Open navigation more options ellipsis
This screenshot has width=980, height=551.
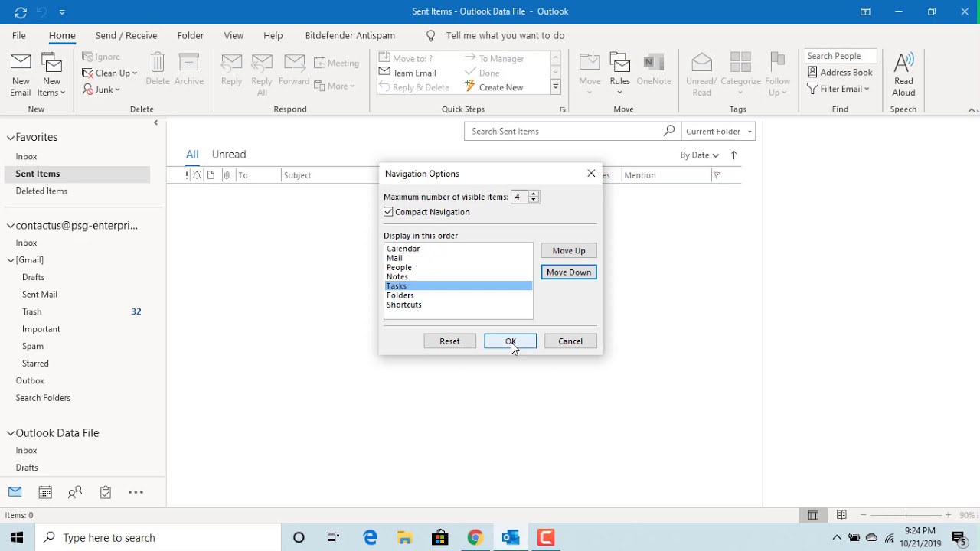click(136, 492)
